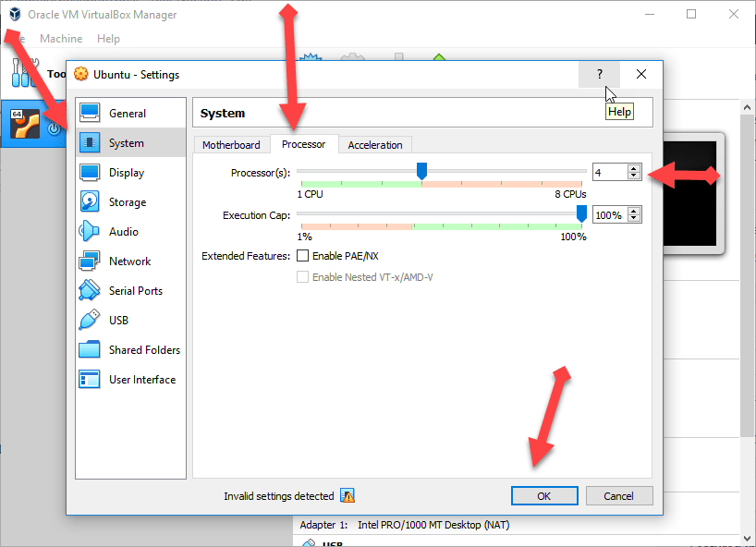Click OK to save settings

pos(543,496)
